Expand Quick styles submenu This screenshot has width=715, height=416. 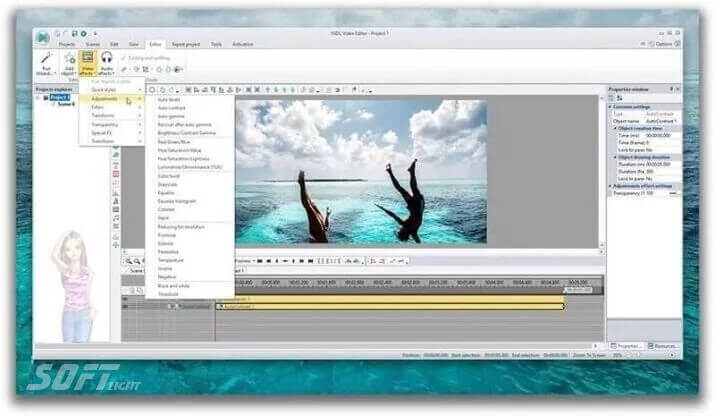112,90
